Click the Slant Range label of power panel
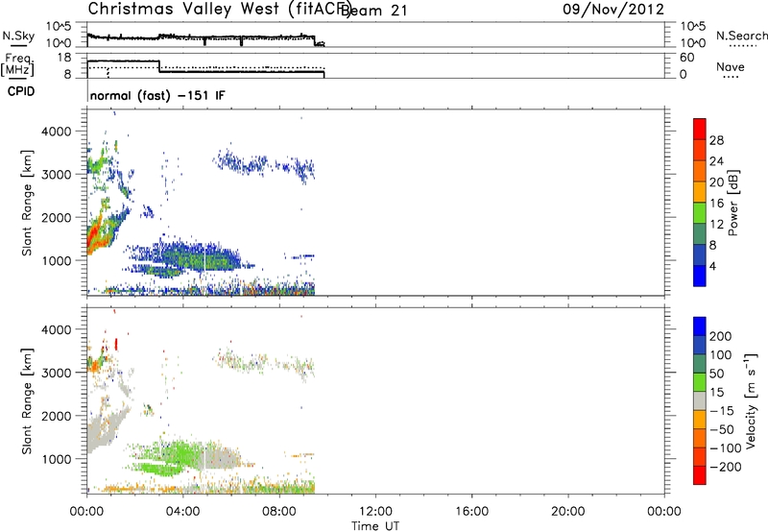 coord(27,203)
